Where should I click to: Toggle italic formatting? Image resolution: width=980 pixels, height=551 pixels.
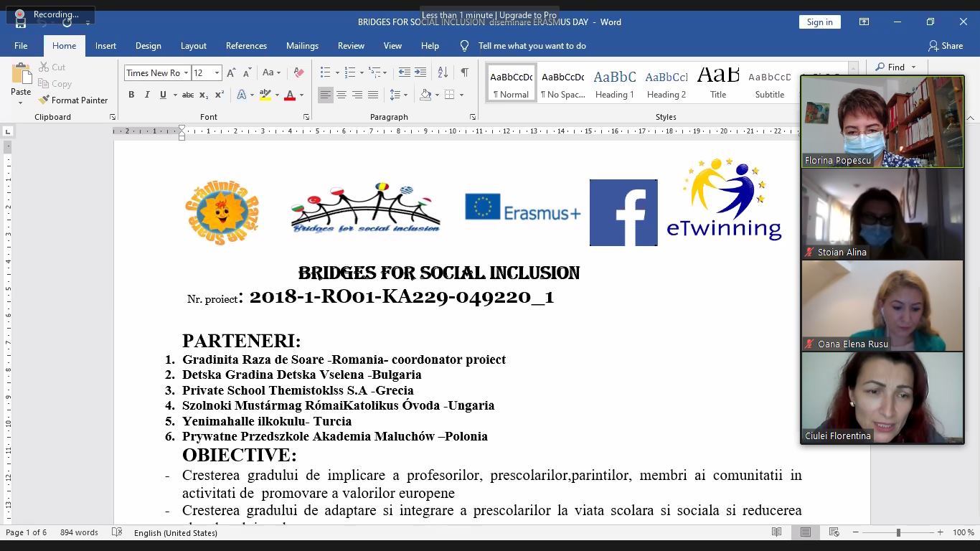[x=147, y=95]
